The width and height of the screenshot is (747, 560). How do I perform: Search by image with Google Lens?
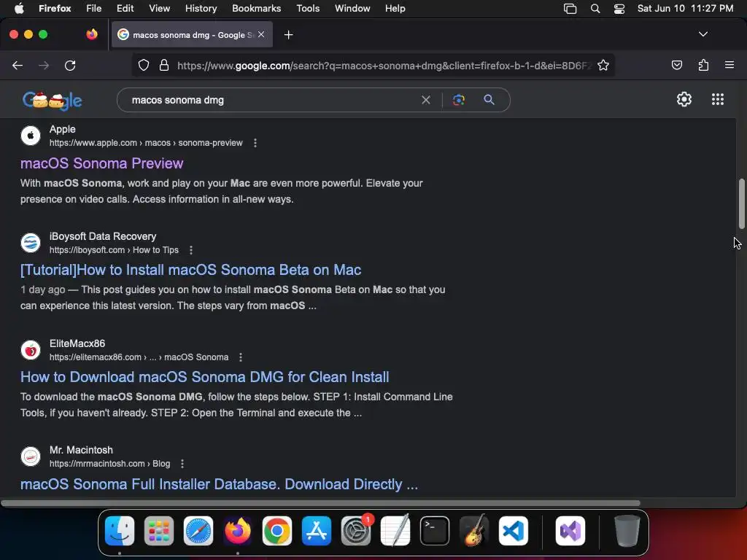458,100
